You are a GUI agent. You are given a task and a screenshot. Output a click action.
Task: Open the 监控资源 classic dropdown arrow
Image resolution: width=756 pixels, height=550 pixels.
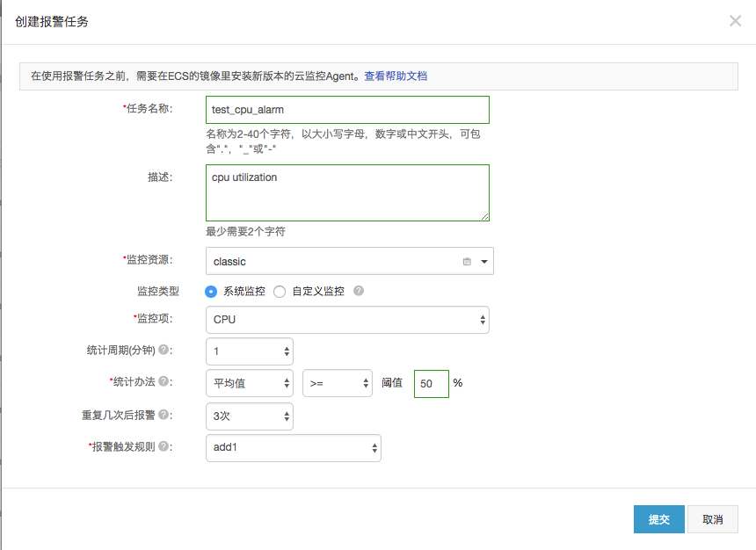(x=483, y=262)
